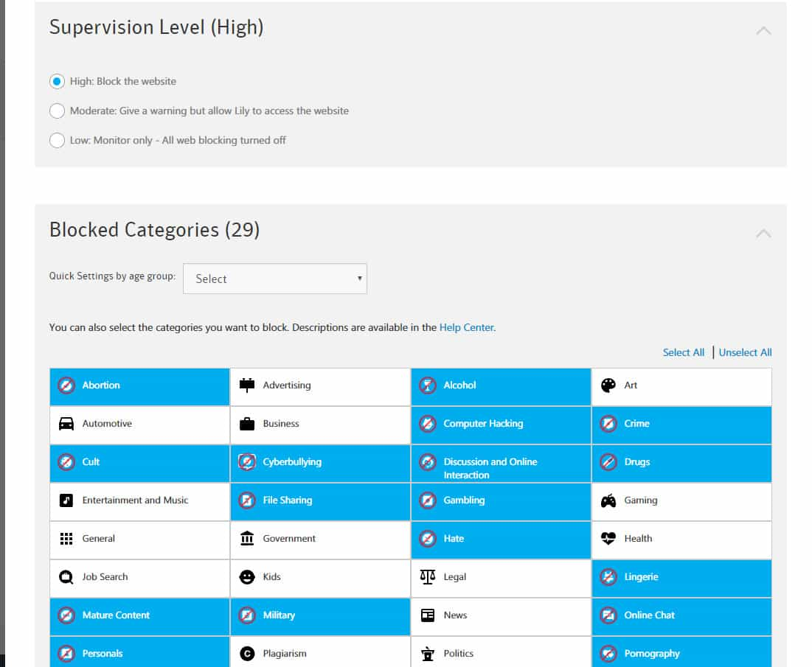The height and width of the screenshot is (667, 812).
Task: Unblock the Gambling category tile
Action: pyautogui.click(x=501, y=500)
